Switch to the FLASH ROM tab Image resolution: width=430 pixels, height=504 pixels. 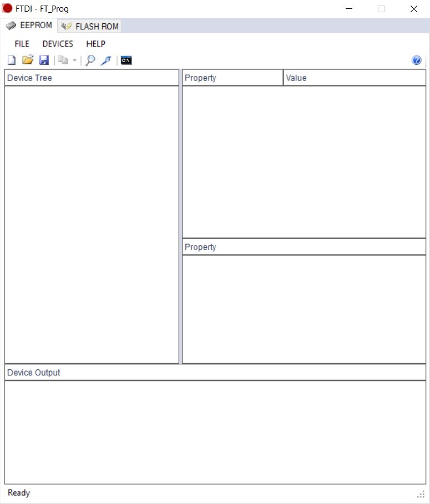tap(90, 26)
